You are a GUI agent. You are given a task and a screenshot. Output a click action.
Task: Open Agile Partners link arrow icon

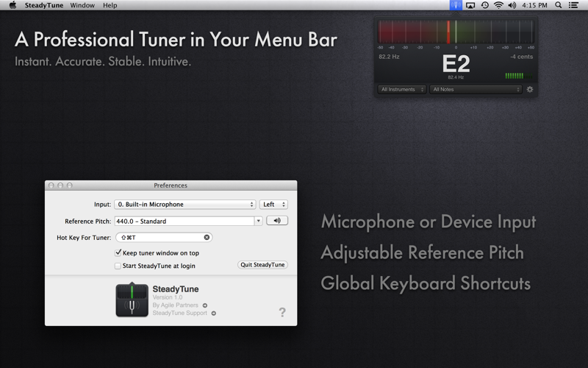205,305
